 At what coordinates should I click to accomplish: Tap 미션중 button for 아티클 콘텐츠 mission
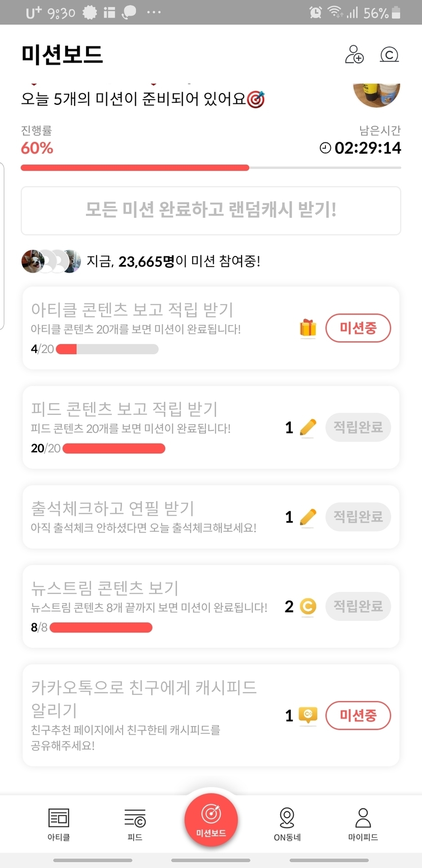(x=358, y=328)
